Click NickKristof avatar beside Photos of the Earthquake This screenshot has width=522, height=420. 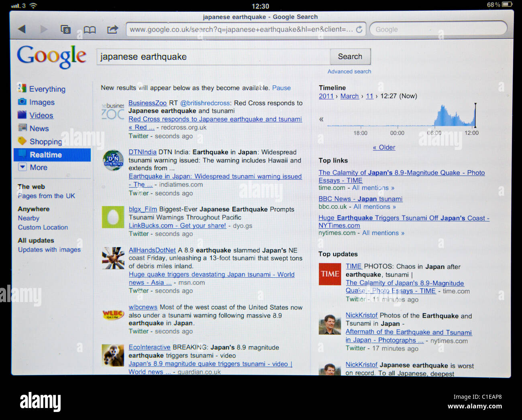330,324
